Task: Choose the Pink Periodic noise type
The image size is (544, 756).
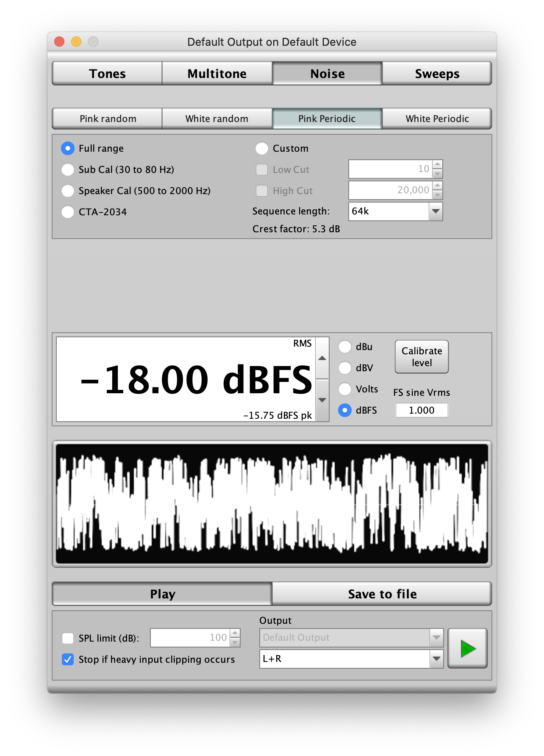Action: point(327,118)
